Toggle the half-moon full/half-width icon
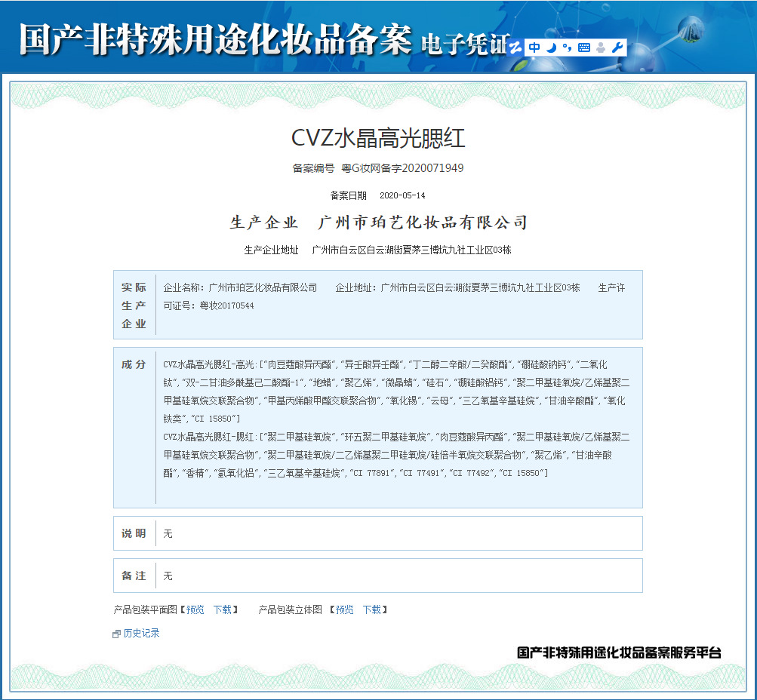 pyautogui.click(x=552, y=48)
